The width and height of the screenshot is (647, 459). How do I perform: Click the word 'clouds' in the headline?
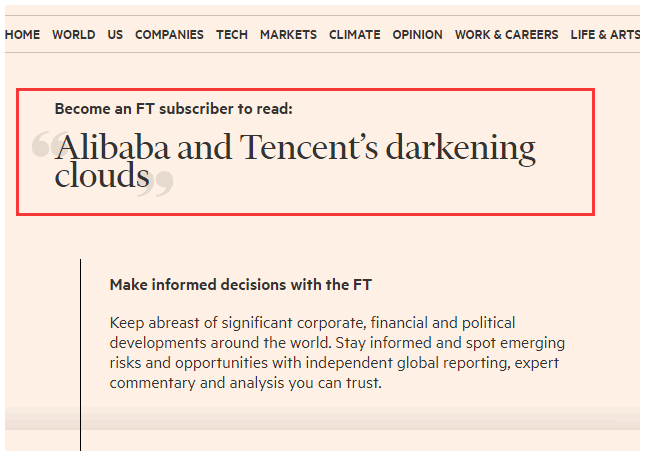(101, 176)
